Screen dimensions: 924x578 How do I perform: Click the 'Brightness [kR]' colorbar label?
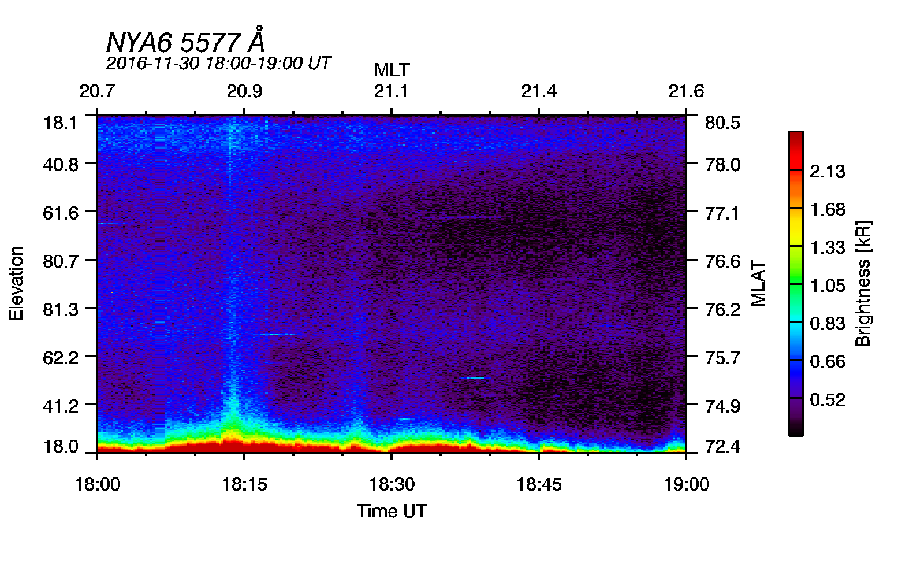point(863,283)
